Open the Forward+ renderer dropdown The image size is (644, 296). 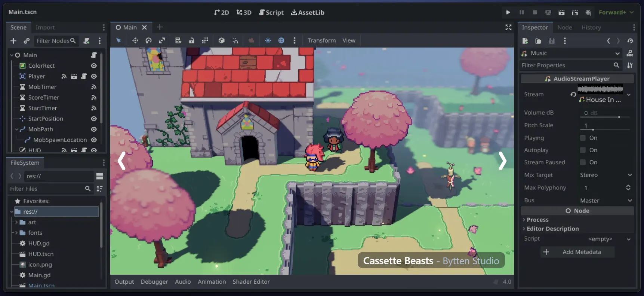[616, 12]
